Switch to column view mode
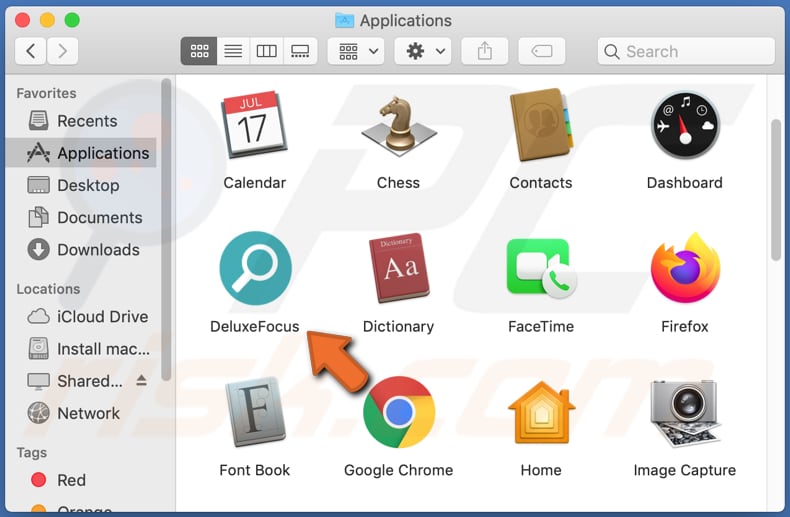Viewport: 790px width, 517px height. point(266,51)
